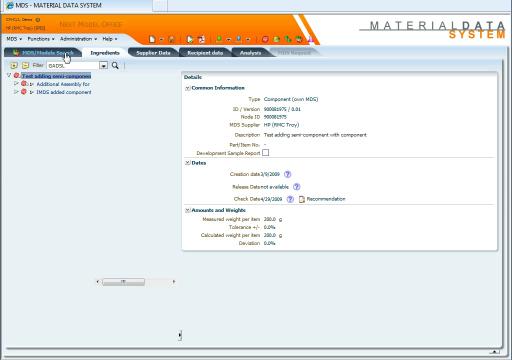Click the help icon next to Creation date

(x=288, y=174)
